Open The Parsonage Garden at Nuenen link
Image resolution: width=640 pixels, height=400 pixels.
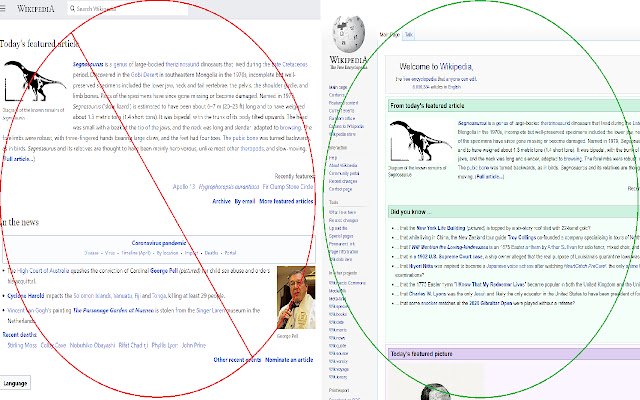point(113,310)
